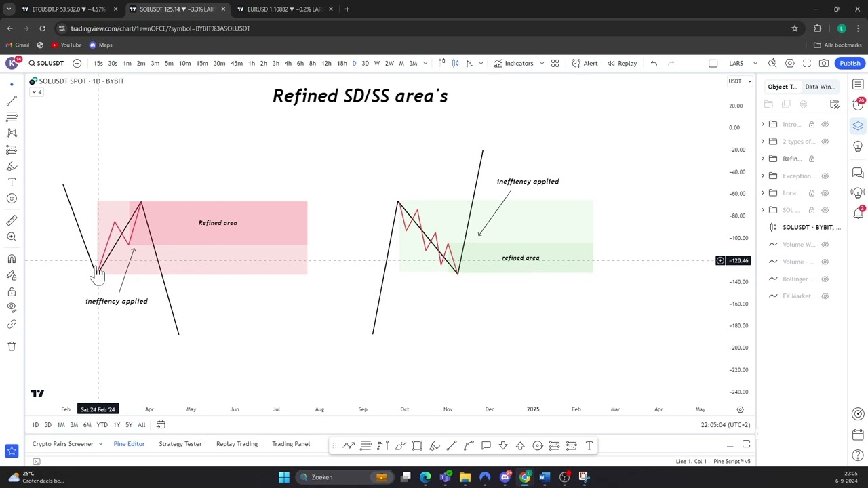Expand the 2 types of folder

pos(763,142)
